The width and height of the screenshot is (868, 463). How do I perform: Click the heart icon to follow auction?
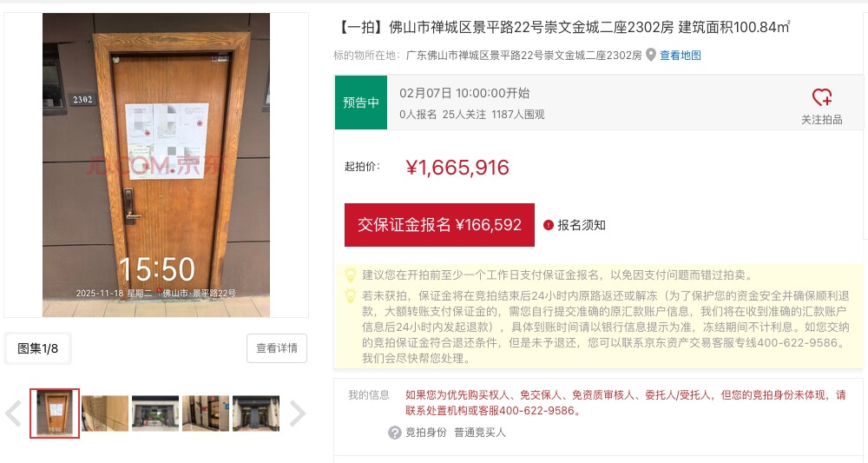[822, 97]
